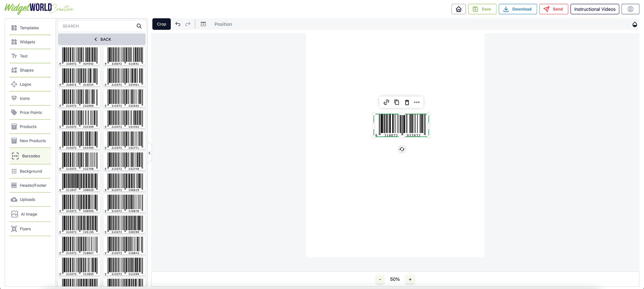Zoom out with the minus button
This screenshot has width=644, height=289.
coord(380,279)
